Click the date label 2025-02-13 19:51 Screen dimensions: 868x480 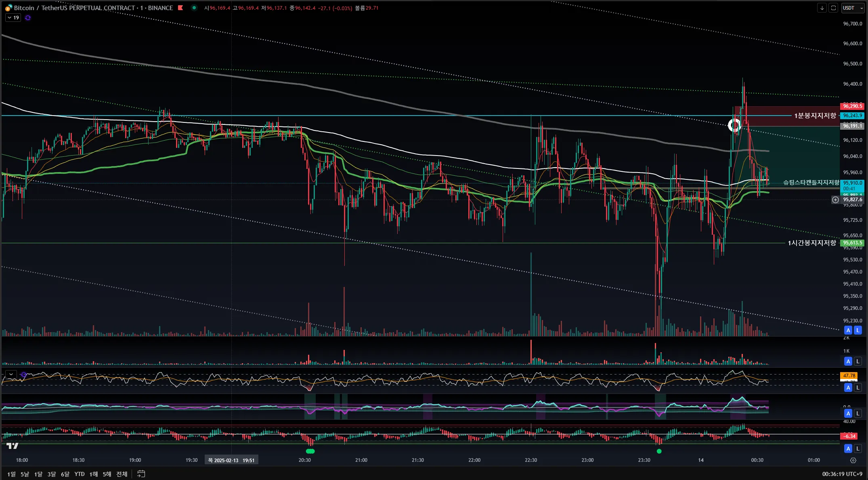(231, 460)
